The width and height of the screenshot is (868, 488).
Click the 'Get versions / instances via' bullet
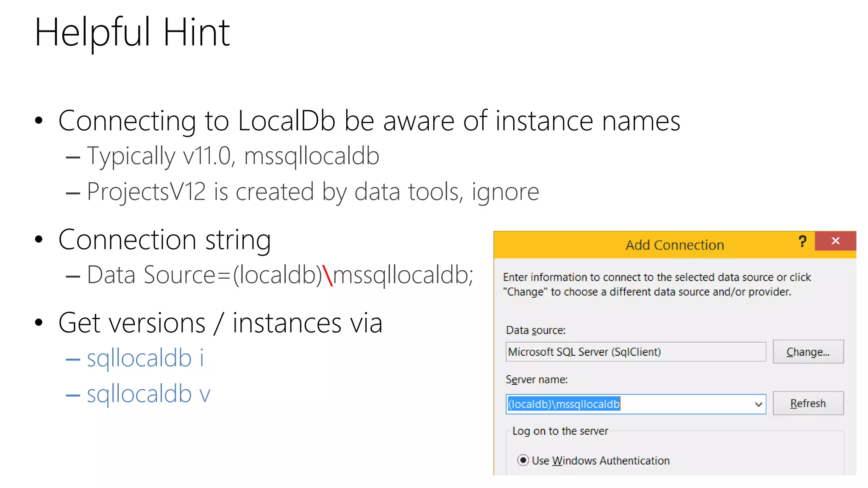coord(220,323)
